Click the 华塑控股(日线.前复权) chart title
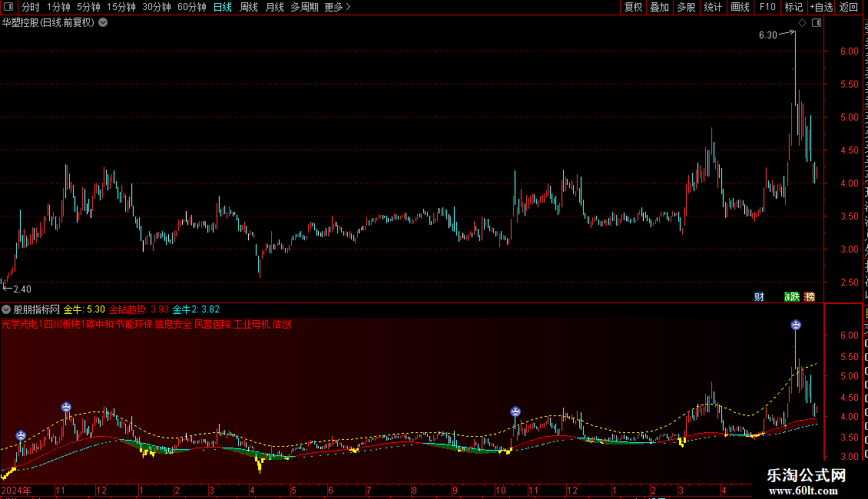Screen dimensions: 868x499 pyautogui.click(x=48, y=23)
